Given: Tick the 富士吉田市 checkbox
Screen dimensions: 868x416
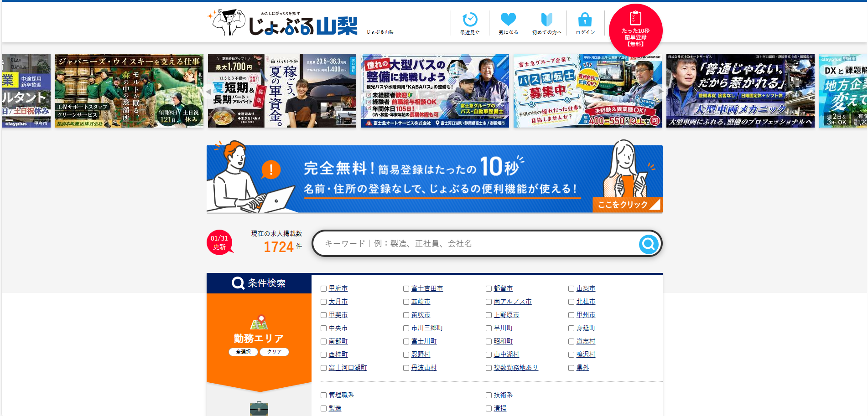Looking at the screenshot, I should point(406,289).
